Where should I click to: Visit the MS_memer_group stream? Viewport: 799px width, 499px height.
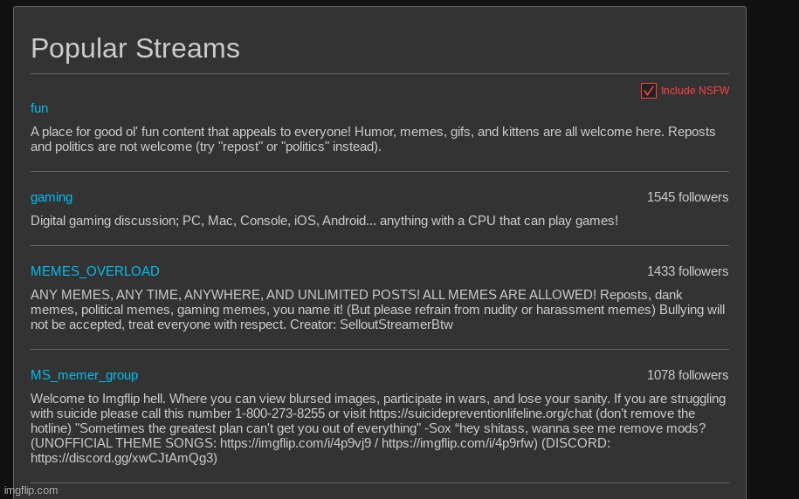click(x=84, y=375)
